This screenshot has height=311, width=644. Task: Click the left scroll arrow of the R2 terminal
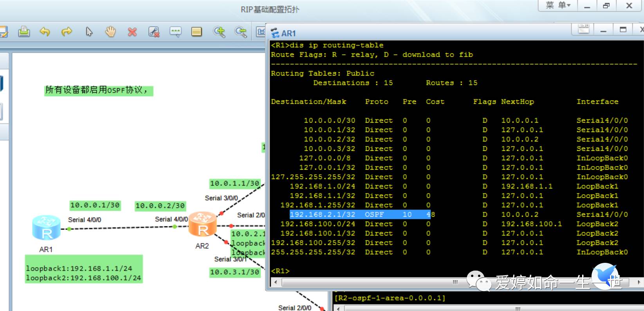click(339, 308)
